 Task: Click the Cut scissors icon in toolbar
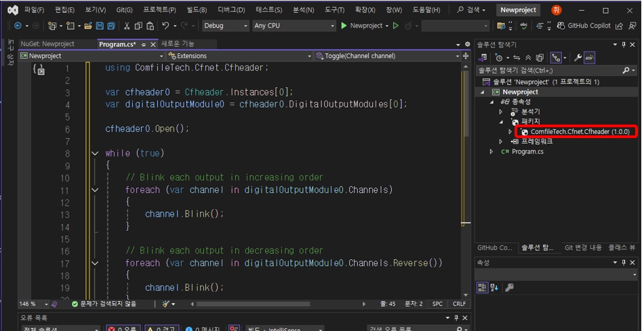(x=127, y=26)
